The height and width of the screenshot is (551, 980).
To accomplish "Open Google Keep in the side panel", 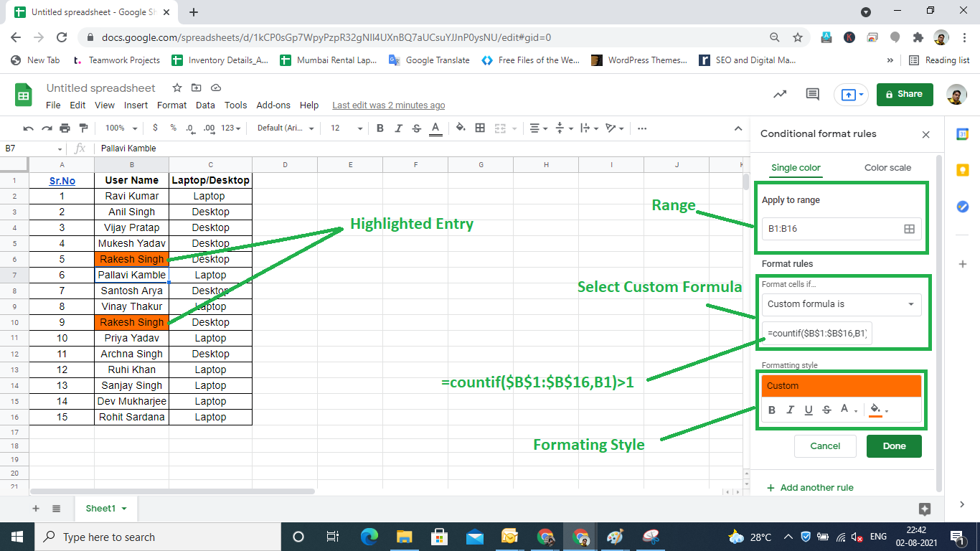I will pyautogui.click(x=963, y=170).
